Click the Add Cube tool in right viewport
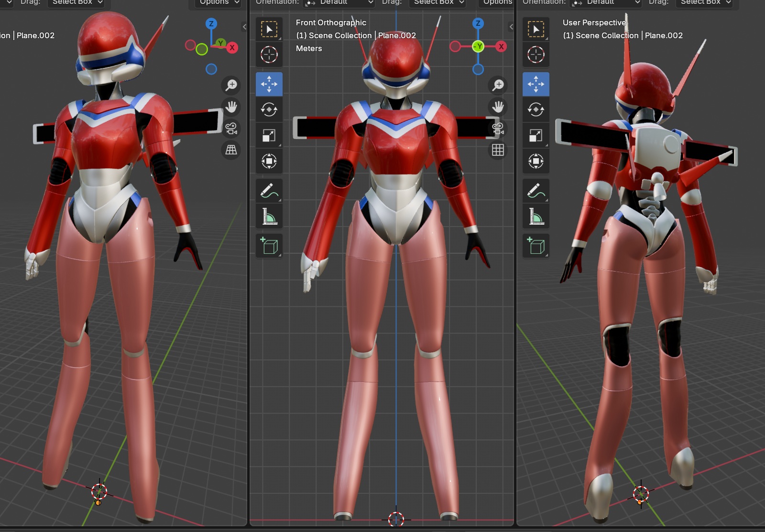Screen dimensions: 765x532 coord(536,246)
